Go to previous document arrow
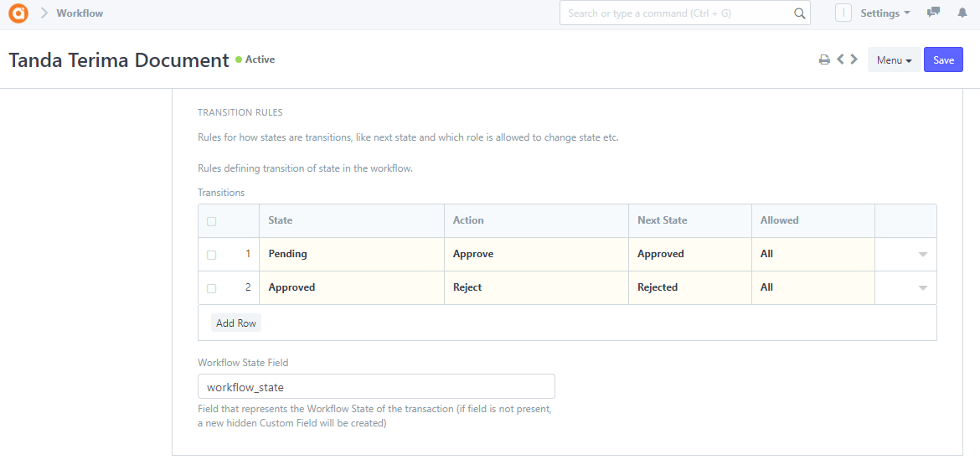 pyautogui.click(x=841, y=59)
